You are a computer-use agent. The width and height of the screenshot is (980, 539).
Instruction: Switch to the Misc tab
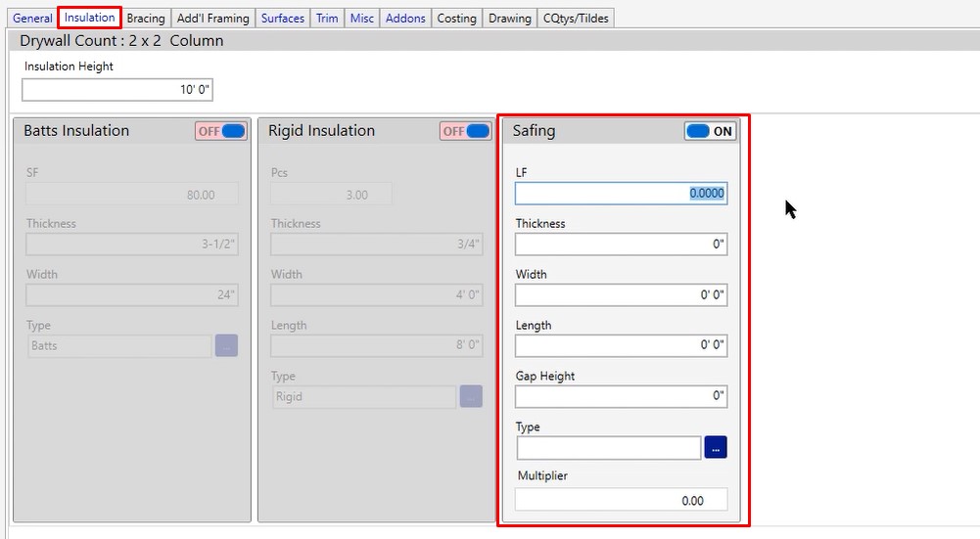point(362,18)
